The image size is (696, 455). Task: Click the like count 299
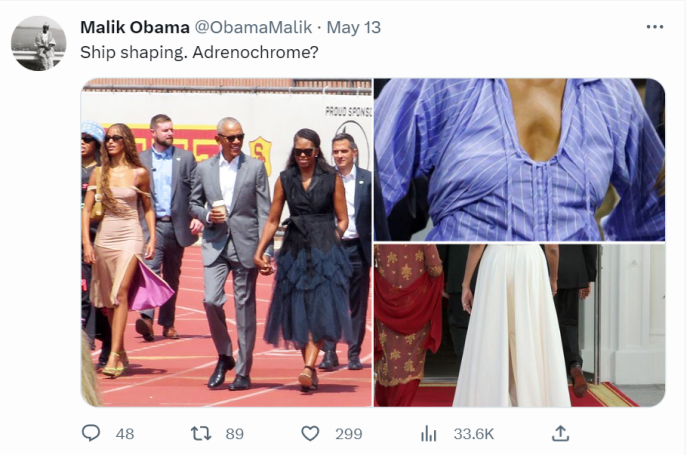[348, 433]
